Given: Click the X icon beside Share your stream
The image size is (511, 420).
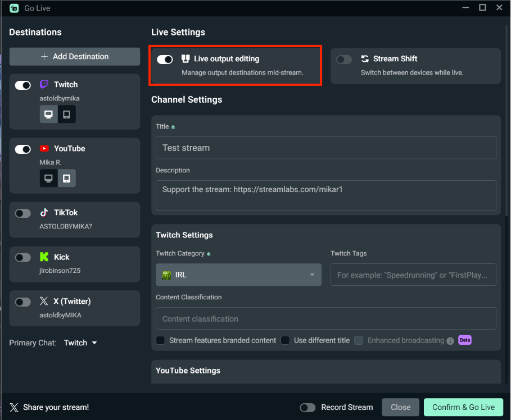Looking at the screenshot, I should click(14, 407).
